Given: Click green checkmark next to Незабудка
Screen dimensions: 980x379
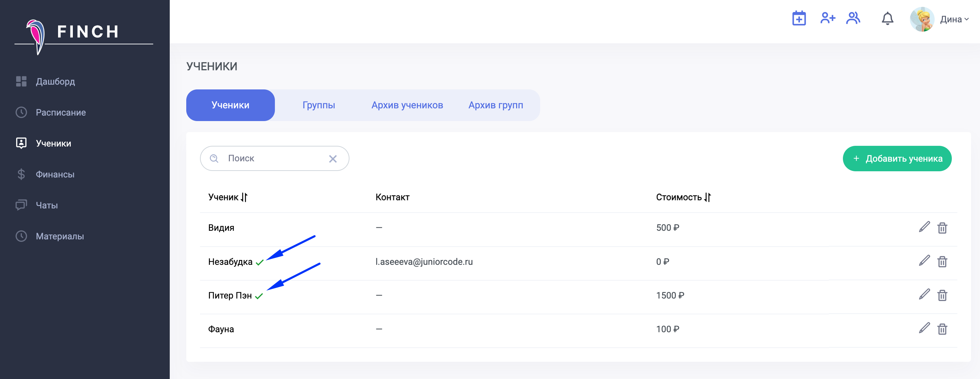Looking at the screenshot, I should (259, 262).
